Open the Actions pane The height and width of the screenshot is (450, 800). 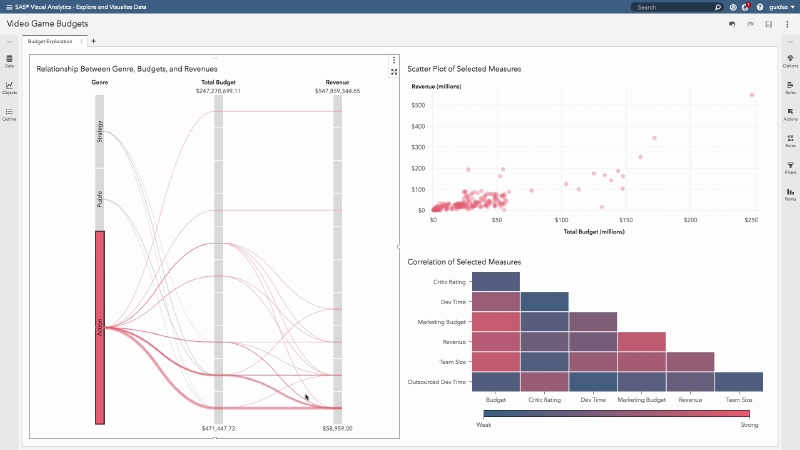(790, 114)
